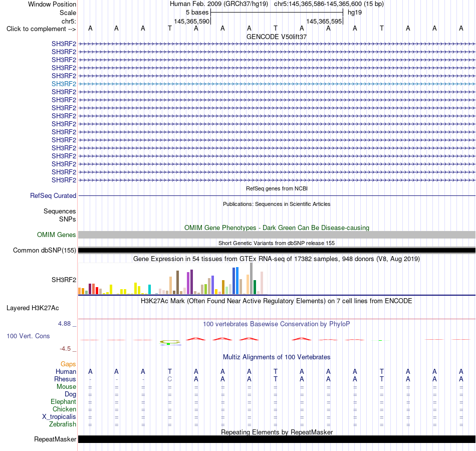Click the tallest gray bar in GTEx chart
Image resolution: width=476 pixels, height=451 pixels.
click(x=252, y=279)
